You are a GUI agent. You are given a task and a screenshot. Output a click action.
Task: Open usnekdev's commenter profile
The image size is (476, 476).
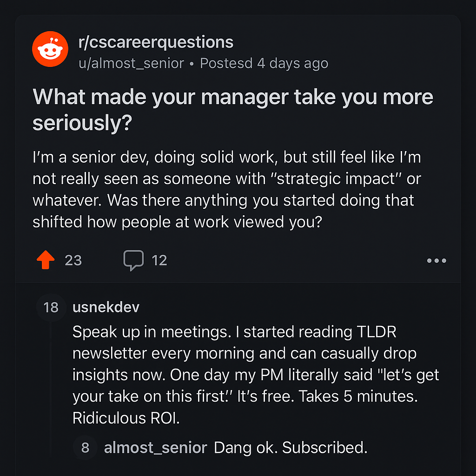(106, 307)
